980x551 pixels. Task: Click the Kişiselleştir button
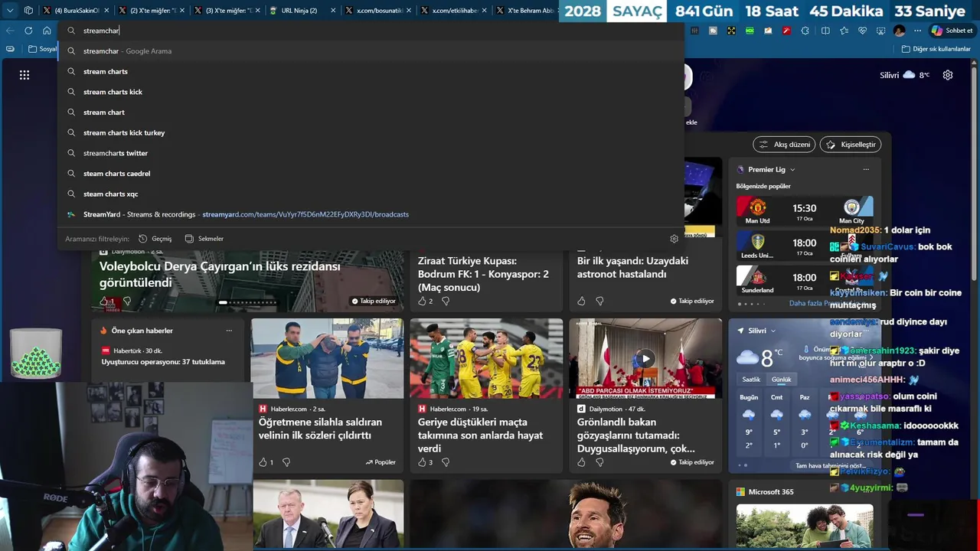851,145
